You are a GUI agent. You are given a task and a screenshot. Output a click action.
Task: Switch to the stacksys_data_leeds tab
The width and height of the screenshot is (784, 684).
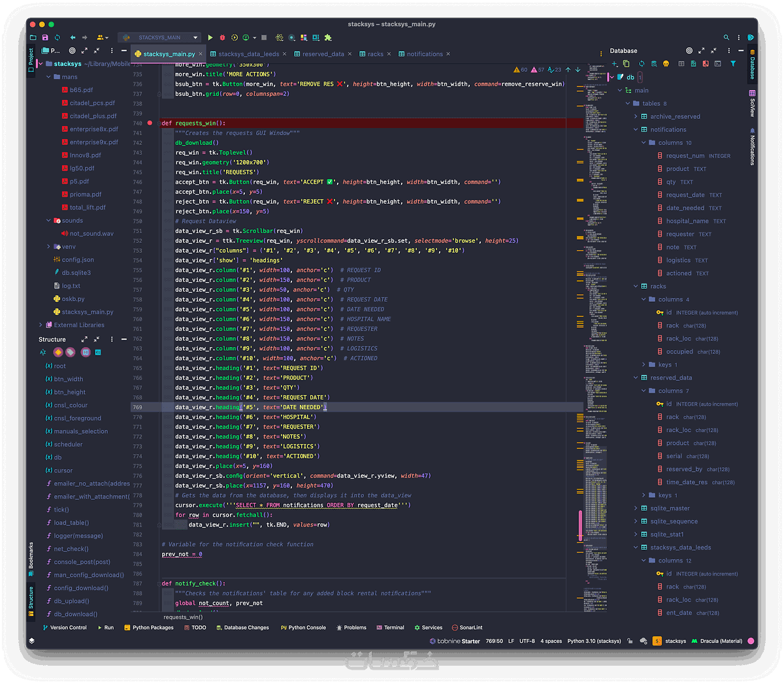249,54
